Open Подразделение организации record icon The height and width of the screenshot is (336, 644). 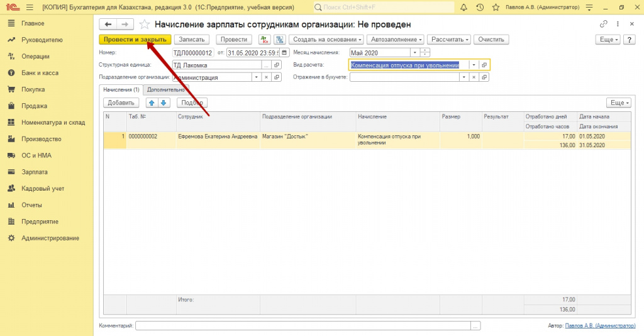(x=277, y=77)
